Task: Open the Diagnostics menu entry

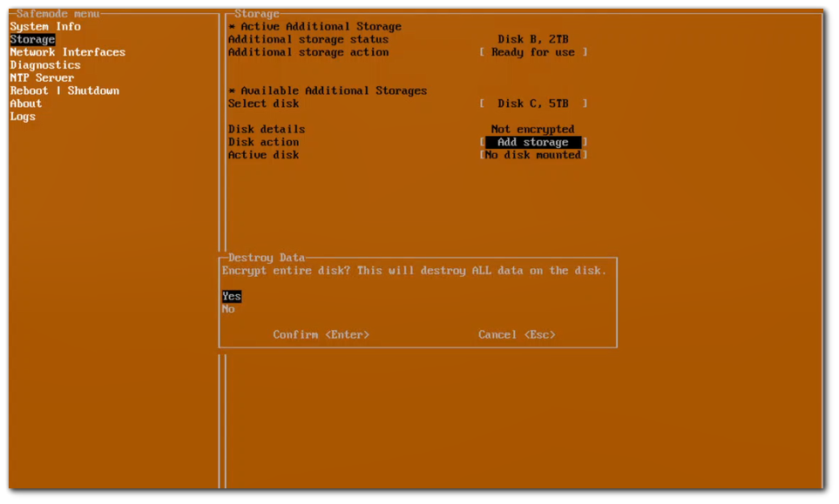Action: coord(45,65)
